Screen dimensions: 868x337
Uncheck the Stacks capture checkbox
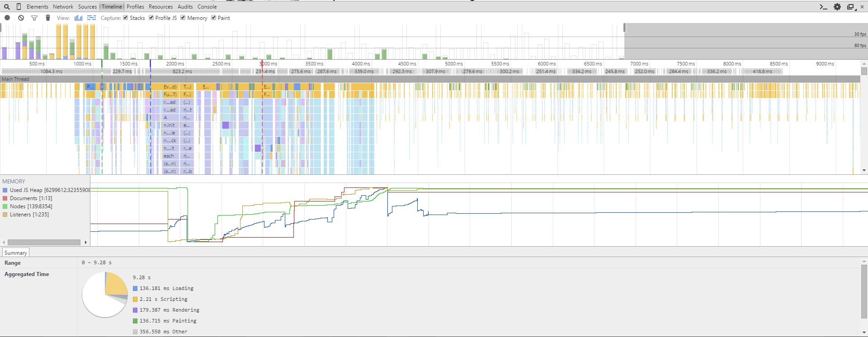tap(126, 18)
